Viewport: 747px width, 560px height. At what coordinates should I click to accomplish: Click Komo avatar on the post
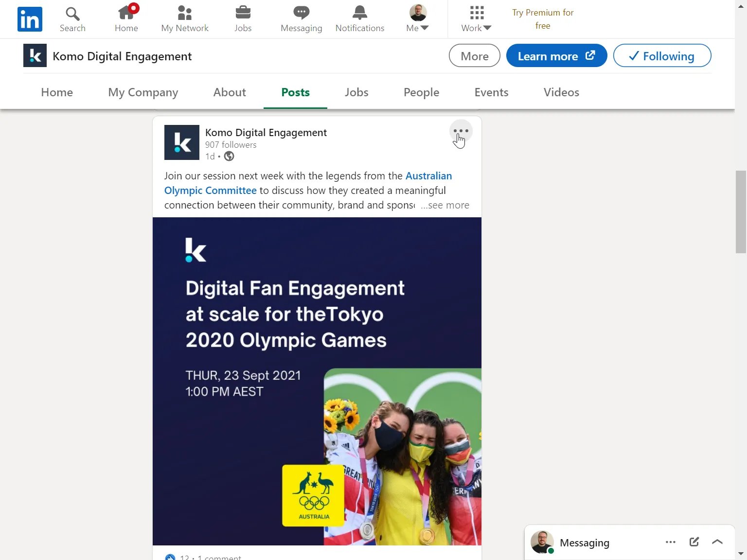182,142
